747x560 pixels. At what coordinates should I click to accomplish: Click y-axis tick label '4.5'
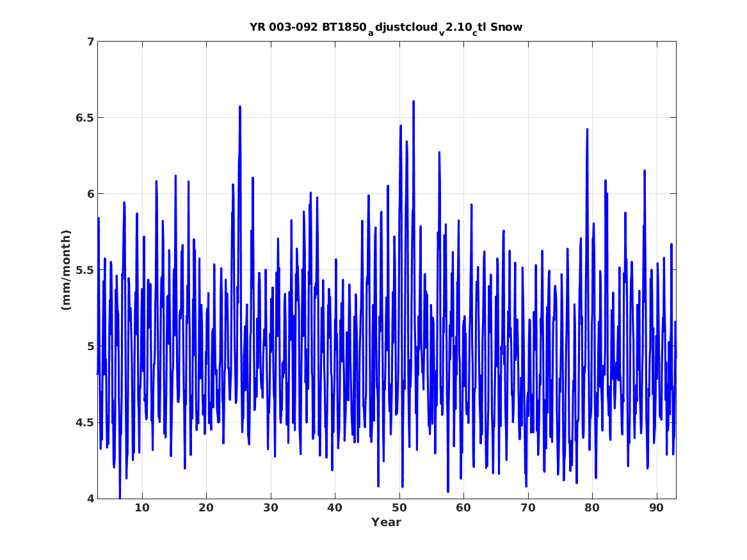(x=84, y=422)
